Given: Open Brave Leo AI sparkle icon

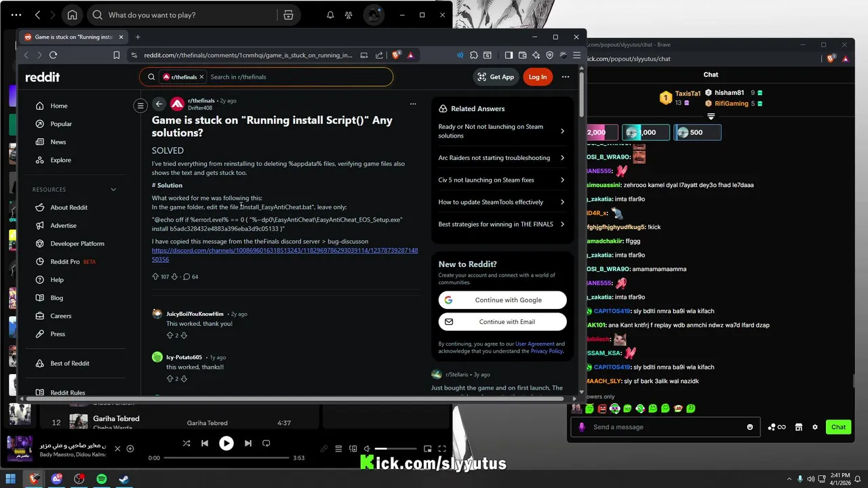Looking at the screenshot, I should pyautogui.click(x=536, y=55).
